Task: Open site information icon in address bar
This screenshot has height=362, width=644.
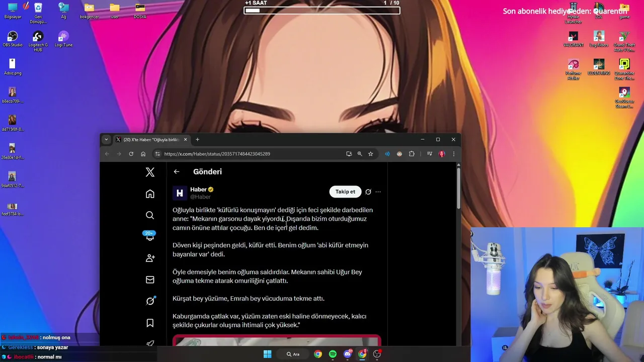Action: click(157, 154)
